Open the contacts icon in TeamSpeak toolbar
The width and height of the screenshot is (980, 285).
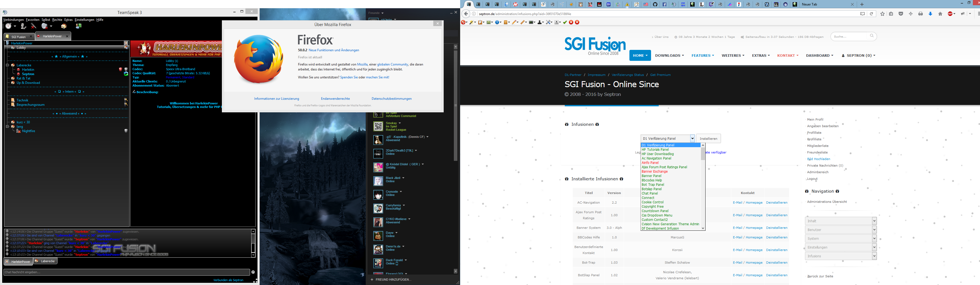(x=79, y=26)
